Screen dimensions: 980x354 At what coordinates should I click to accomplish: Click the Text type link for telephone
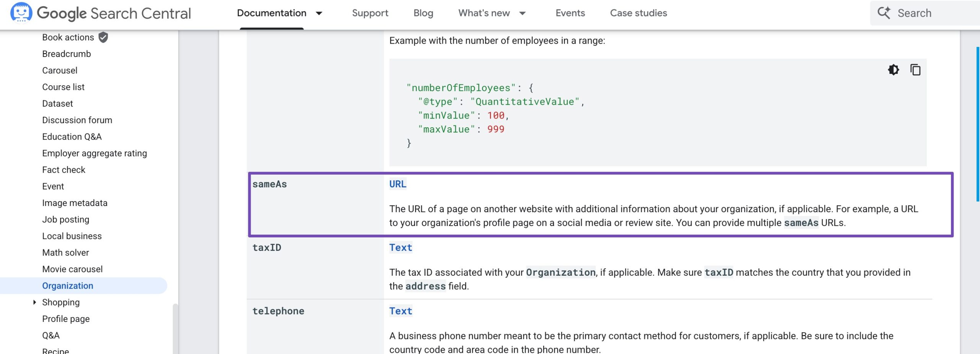pos(401,311)
